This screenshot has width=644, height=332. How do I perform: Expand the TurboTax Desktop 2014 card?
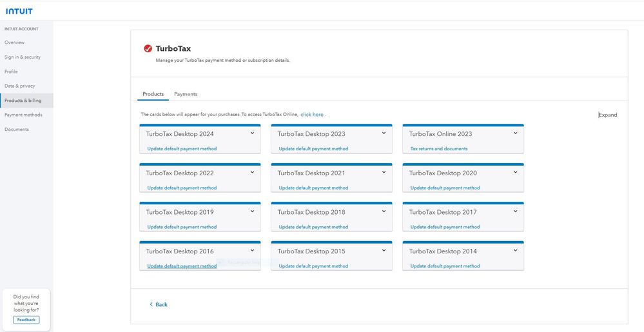tap(515, 250)
